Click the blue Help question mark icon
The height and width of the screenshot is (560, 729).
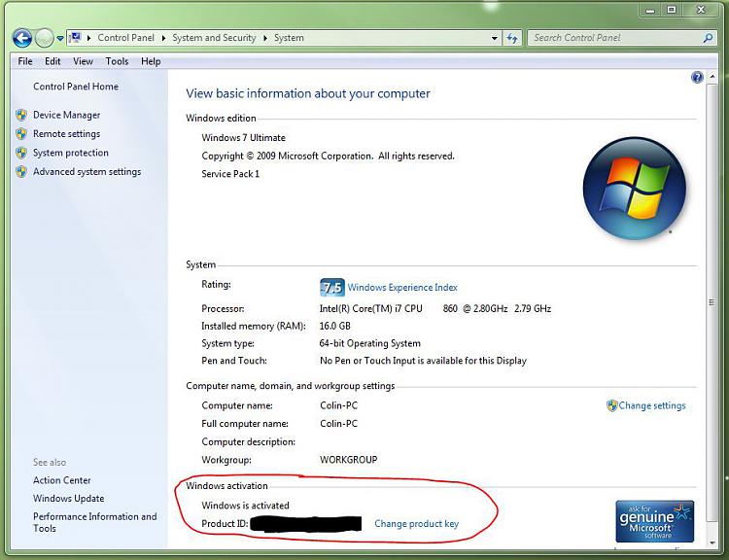click(697, 77)
